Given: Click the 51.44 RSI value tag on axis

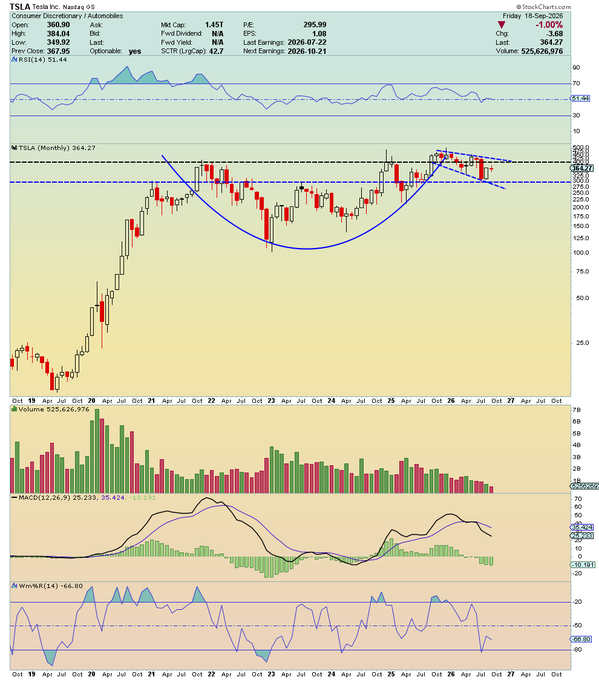Looking at the screenshot, I should [580, 99].
